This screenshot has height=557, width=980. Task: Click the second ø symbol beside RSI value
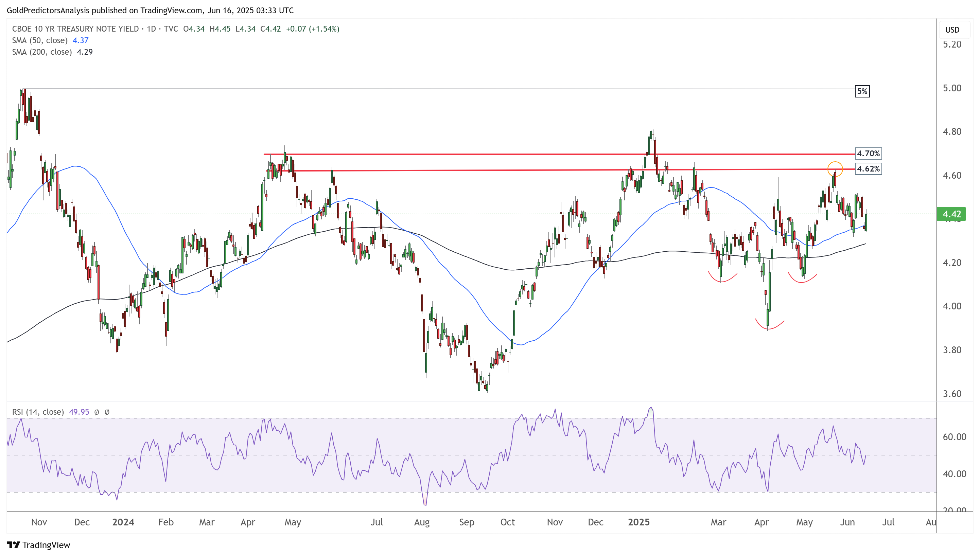point(107,412)
